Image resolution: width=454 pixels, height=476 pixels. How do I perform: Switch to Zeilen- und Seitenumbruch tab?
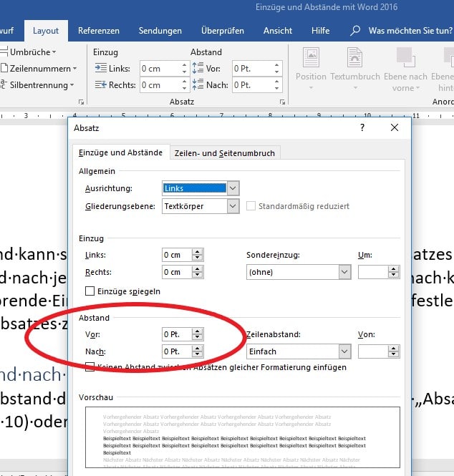225,152
